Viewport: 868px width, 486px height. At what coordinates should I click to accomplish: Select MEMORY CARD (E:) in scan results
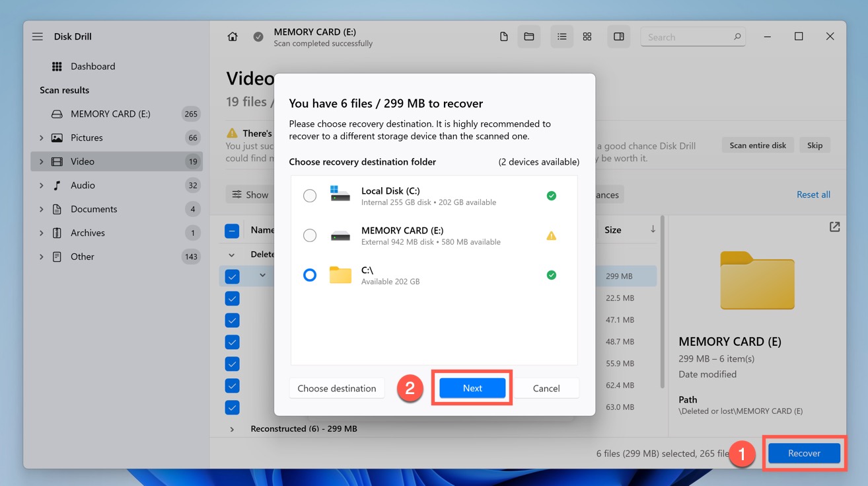click(x=116, y=114)
